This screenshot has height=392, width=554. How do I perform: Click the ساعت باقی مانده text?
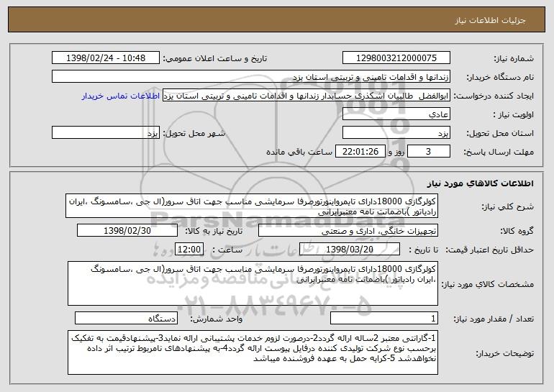[299, 152]
